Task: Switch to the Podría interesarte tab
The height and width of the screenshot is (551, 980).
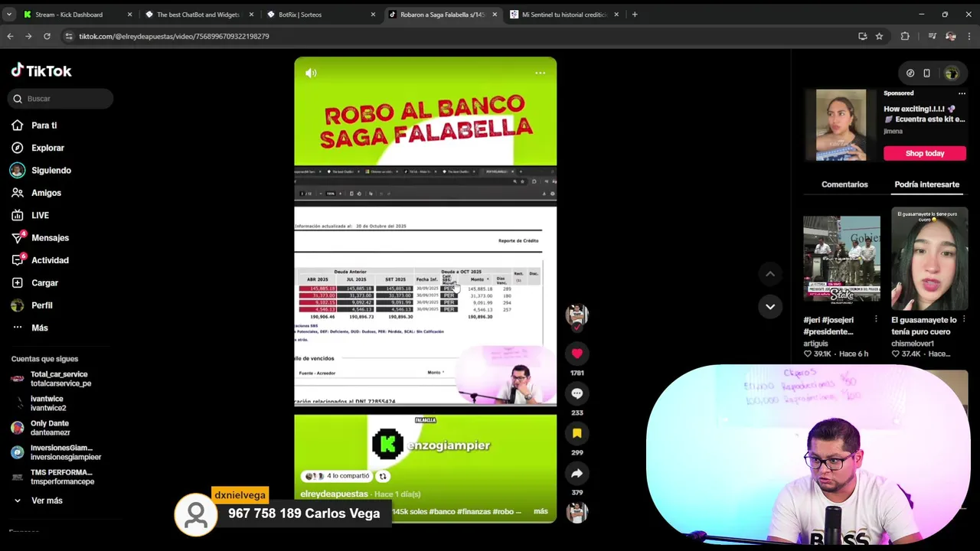Action: point(926,184)
